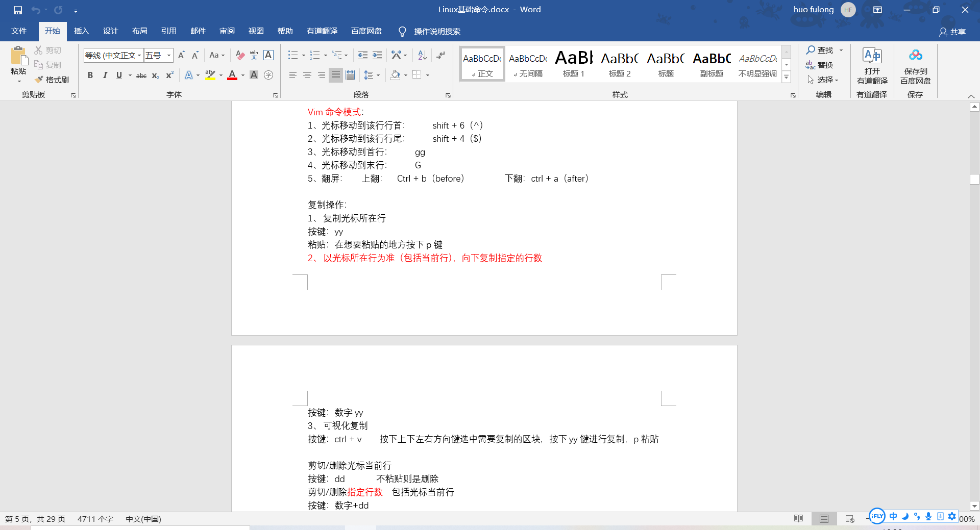
Task: Open the Format Painter (格式刷)
Action: (x=53, y=79)
